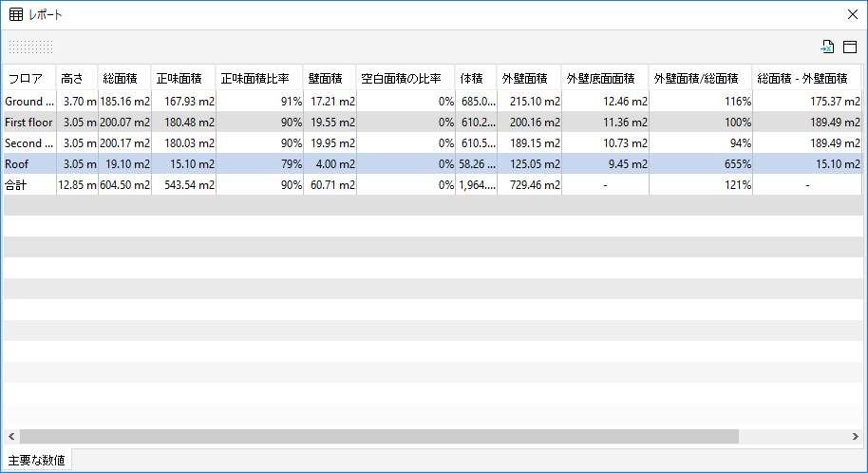868x473 pixels.
Task: Sort by the 正味面積 column header
Action: pos(183,79)
